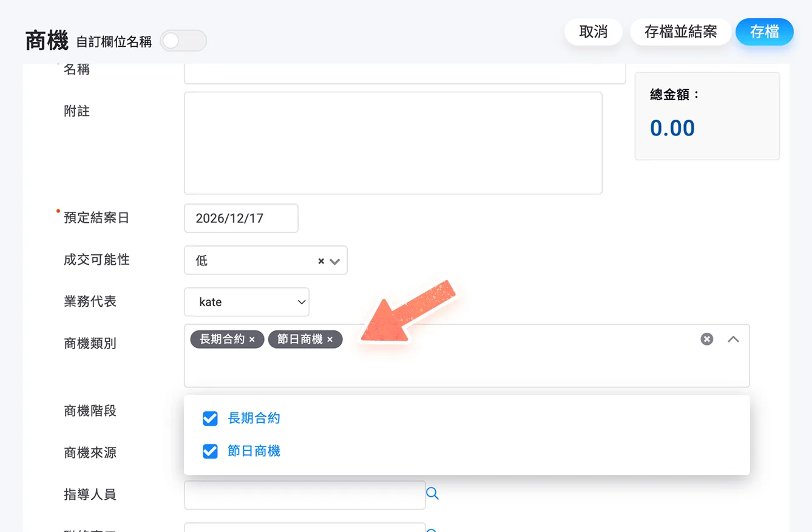This screenshot has width=812, height=532.
Task: Click the 商機來源 field label
Action: (90, 453)
